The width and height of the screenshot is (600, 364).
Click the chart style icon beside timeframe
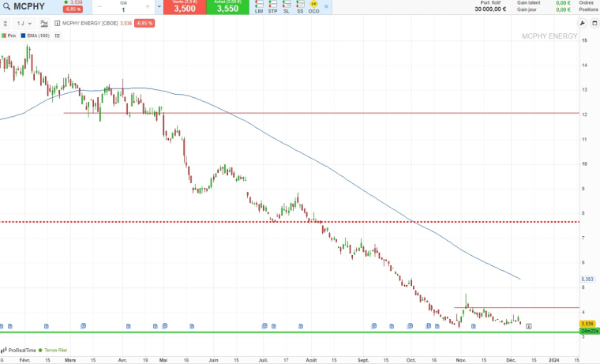click(x=44, y=23)
